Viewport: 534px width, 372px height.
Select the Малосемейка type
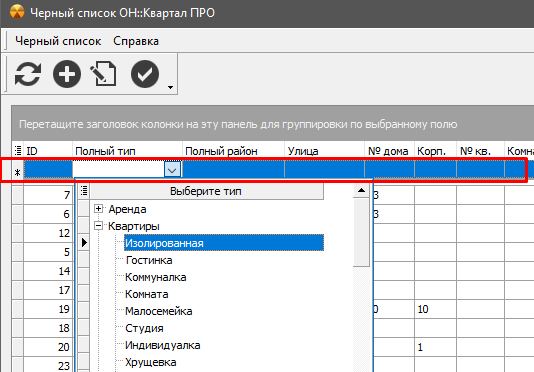tap(159, 311)
